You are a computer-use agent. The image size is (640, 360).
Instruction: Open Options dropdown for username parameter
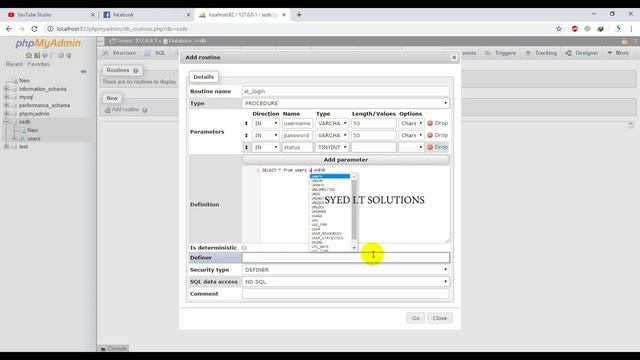pyautogui.click(x=411, y=123)
